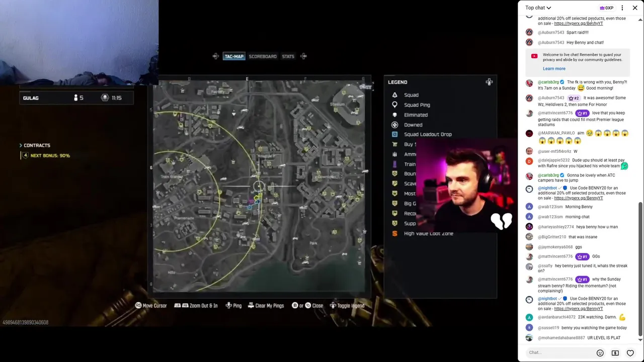Click @dalejappie5232 orange avatar
Screen dimensions: 644x362
[529, 161]
